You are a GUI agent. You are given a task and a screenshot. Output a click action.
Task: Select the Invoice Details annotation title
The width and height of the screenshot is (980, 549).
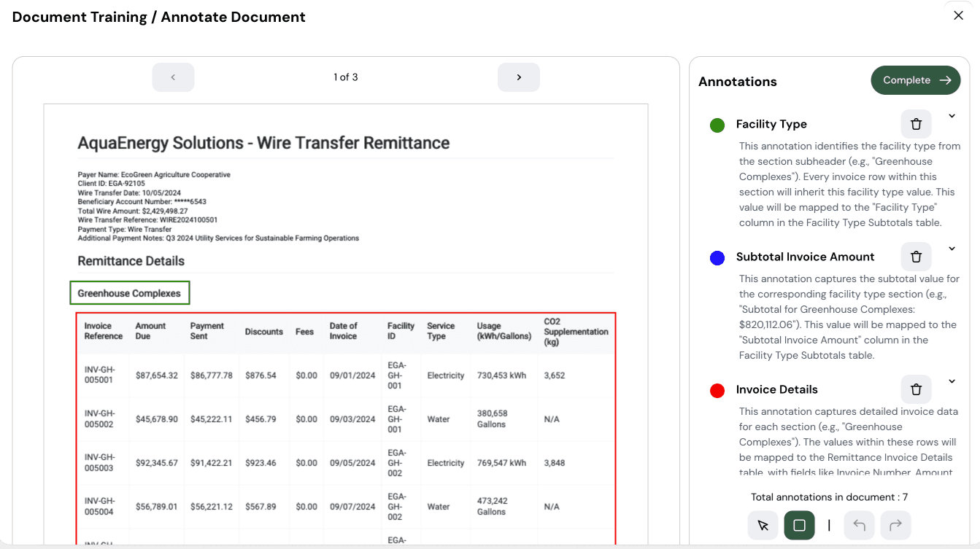[x=777, y=389]
